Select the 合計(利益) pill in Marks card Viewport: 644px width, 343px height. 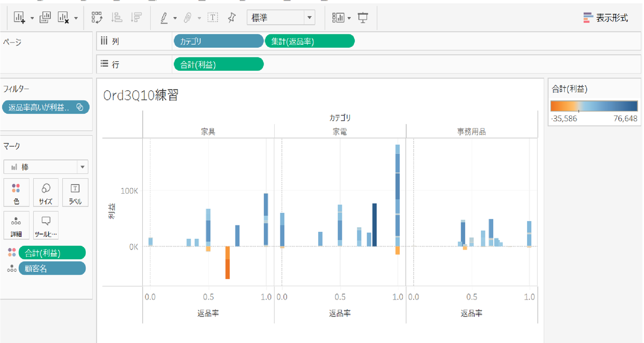click(52, 253)
